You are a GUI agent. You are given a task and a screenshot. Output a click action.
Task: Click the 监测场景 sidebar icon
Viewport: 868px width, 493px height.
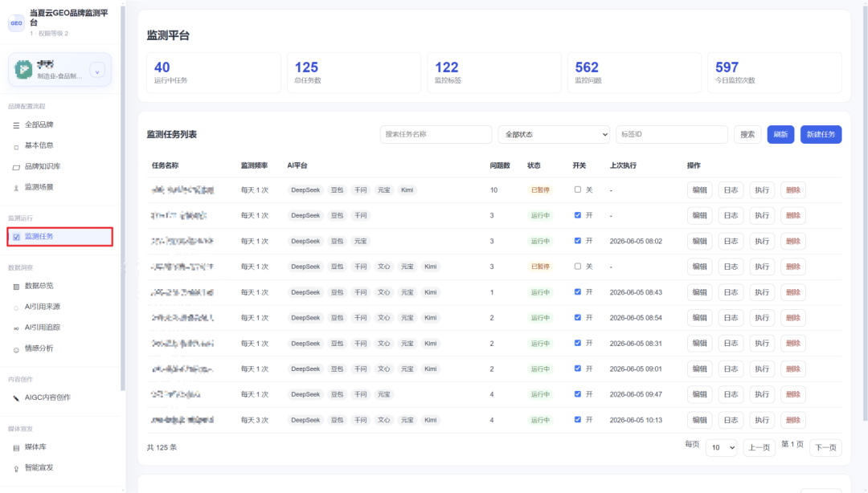[16, 188]
